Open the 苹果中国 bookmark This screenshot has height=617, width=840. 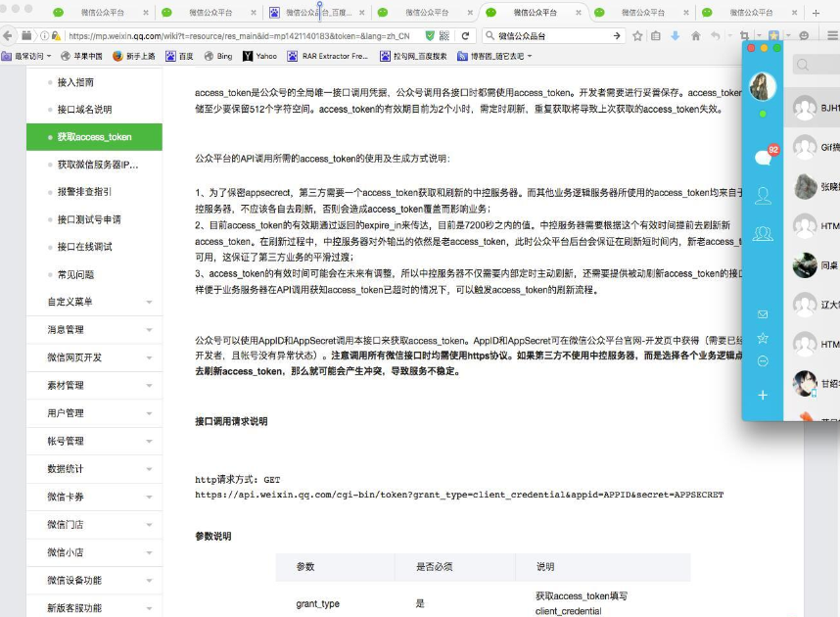coord(81,56)
